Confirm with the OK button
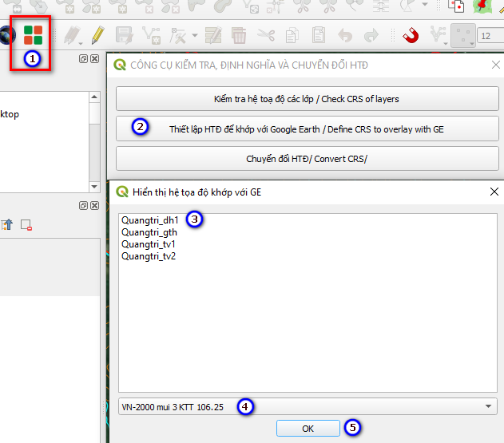This screenshot has width=504, height=443. pyautogui.click(x=308, y=428)
